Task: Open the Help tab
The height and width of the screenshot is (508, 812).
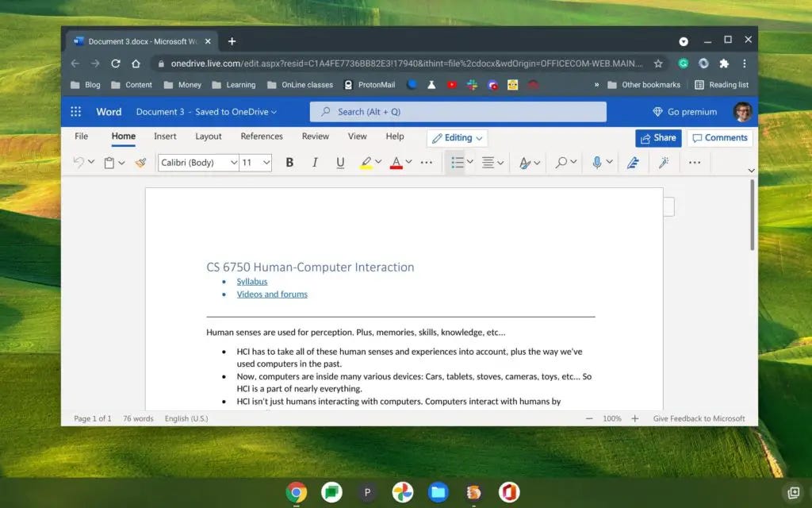Action: click(x=395, y=137)
